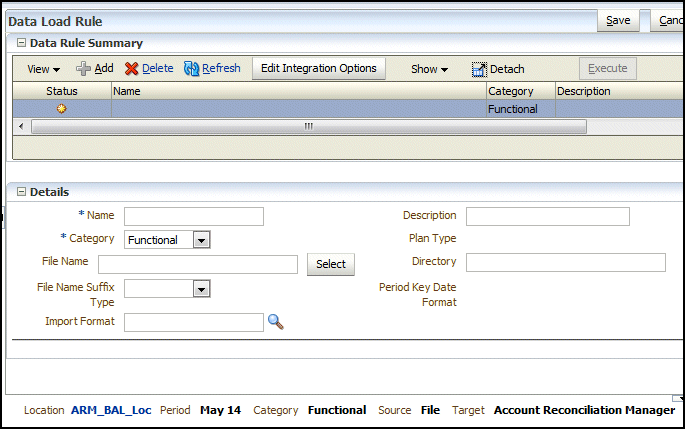Screen dimensions: 685x429
Task: Open the Category dropdown arrow
Action: 201,240
